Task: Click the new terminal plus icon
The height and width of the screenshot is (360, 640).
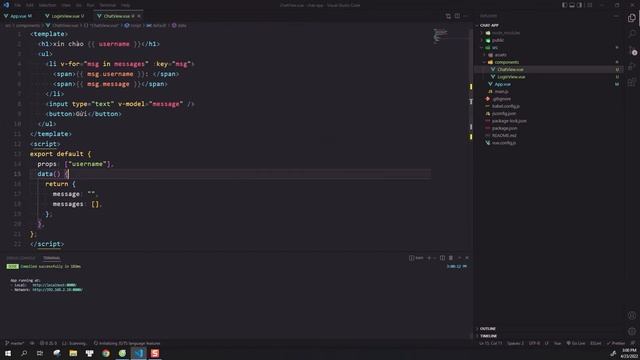Action: (429, 258)
